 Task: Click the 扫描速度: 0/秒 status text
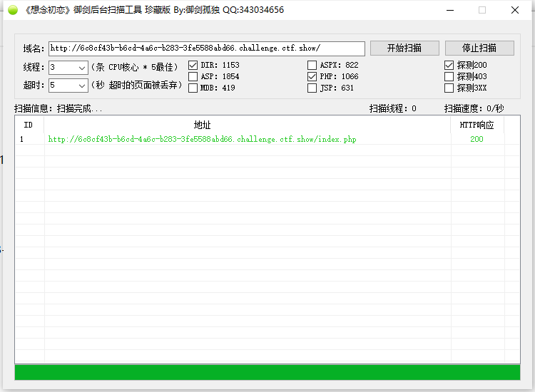click(474, 109)
